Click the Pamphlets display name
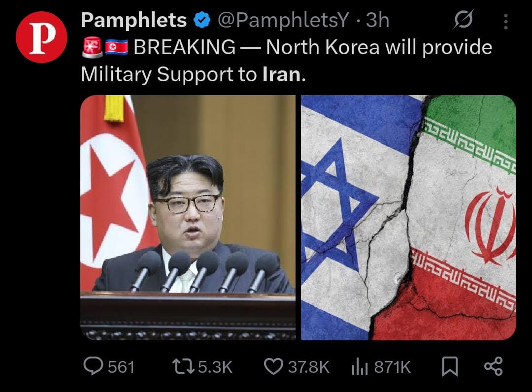The height and width of the screenshot is (392, 532). [x=133, y=20]
